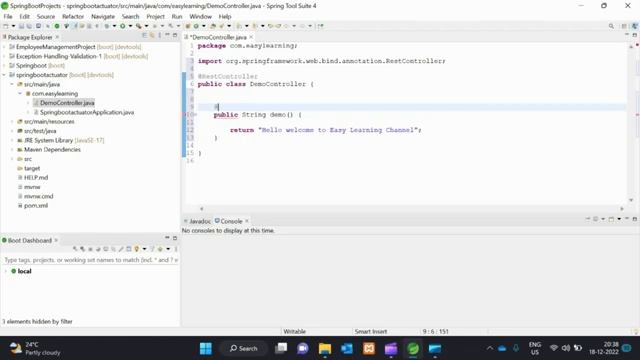Toggle Link with Editor in Package Explorer
The width and height of the screenshot is (640, 360).
152,36
